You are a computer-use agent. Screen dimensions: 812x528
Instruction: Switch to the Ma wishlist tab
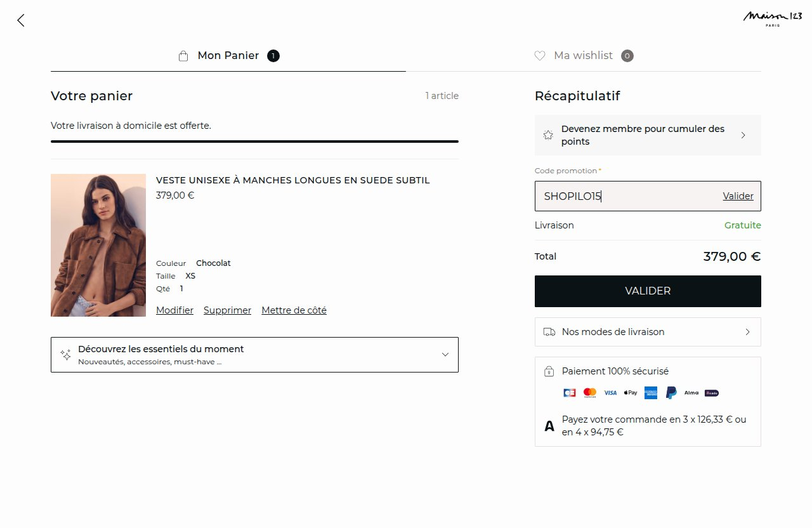[x=584, y=56]
